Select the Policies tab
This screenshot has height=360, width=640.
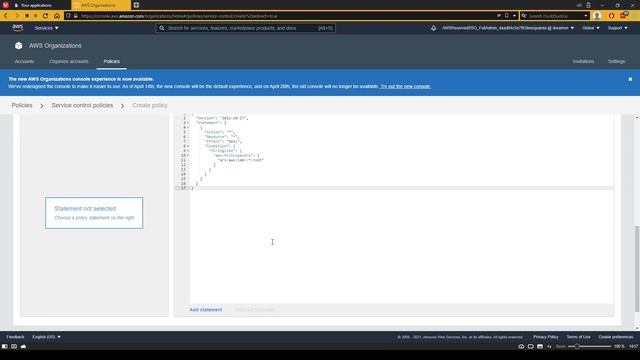point(111,61)
